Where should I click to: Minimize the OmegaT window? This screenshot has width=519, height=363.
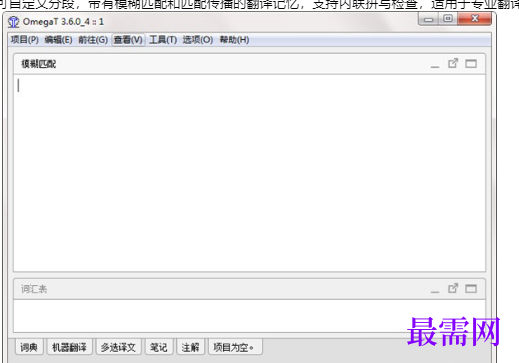429,19
